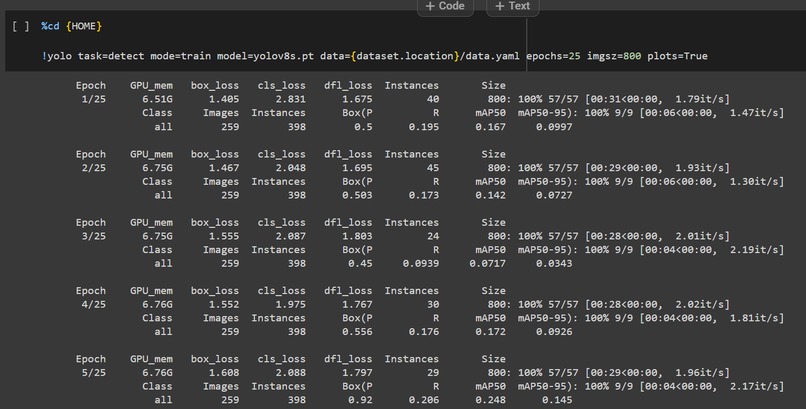The height and width of the screenshot is (409, 806).
Task: Click cls_loss value 2.048
Action: click(290, 168)
